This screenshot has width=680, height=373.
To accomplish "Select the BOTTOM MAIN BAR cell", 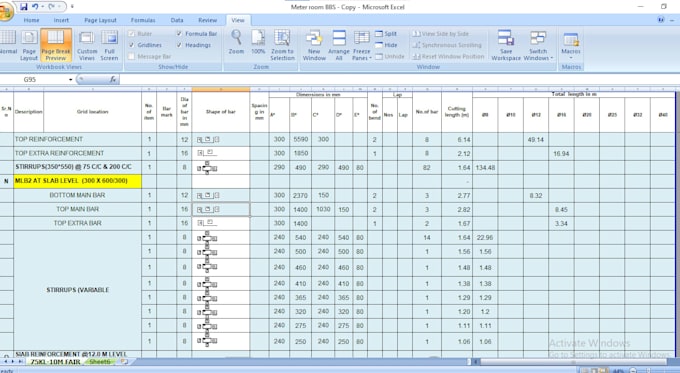I will pyautogui.click(x=78, y=195).
